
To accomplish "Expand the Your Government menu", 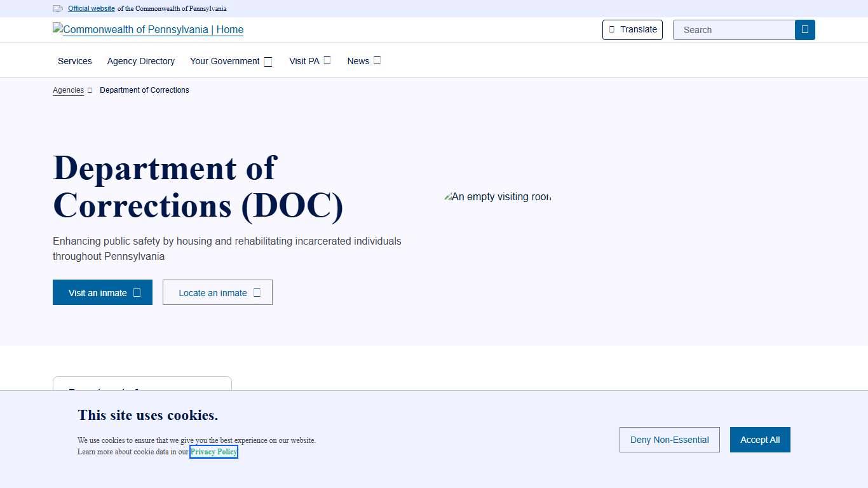I will point(231,61).
